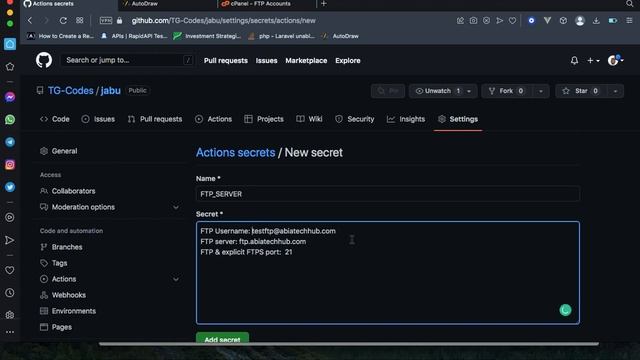The width and height of the screenshot is (640, 360).
Task: Open the notifications bell
Action: click(x=574, y=60)
